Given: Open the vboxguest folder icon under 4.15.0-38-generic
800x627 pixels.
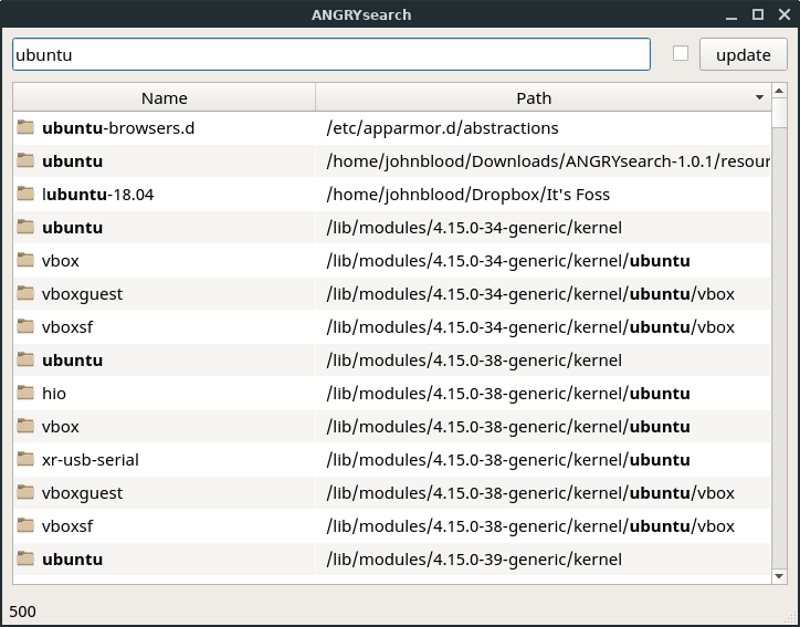Looking at the screenshot, I should [26, 493].
